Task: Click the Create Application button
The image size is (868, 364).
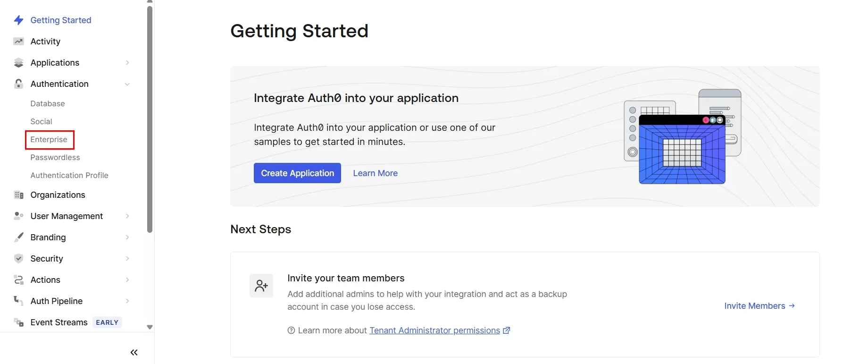Action: 297,173
